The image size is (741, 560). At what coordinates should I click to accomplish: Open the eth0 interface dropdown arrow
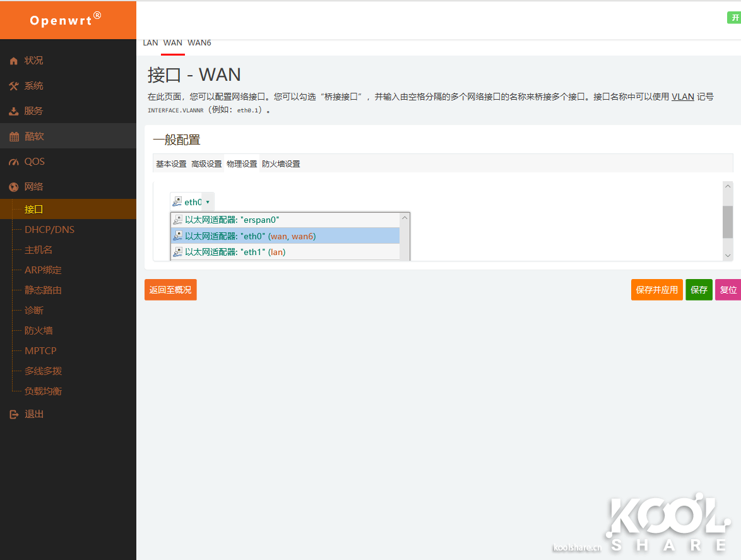(x=208, y=202)
